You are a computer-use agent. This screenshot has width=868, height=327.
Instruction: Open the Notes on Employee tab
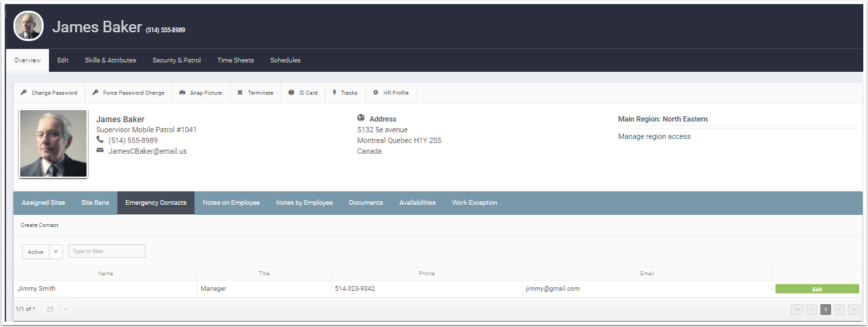coord(231,203)
